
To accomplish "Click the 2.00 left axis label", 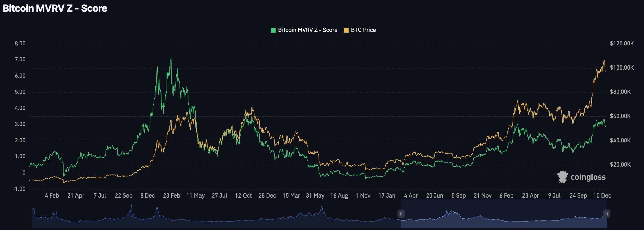I will (x=20, y=140).
